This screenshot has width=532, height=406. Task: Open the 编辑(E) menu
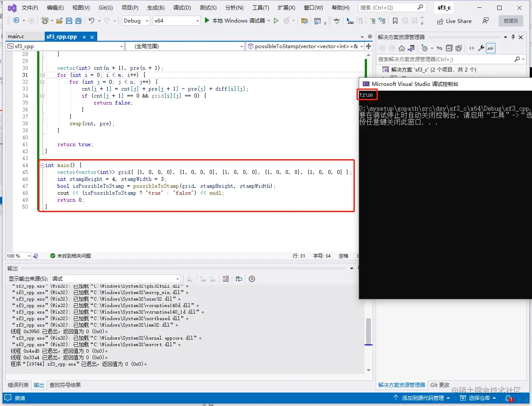coord(55,8)
